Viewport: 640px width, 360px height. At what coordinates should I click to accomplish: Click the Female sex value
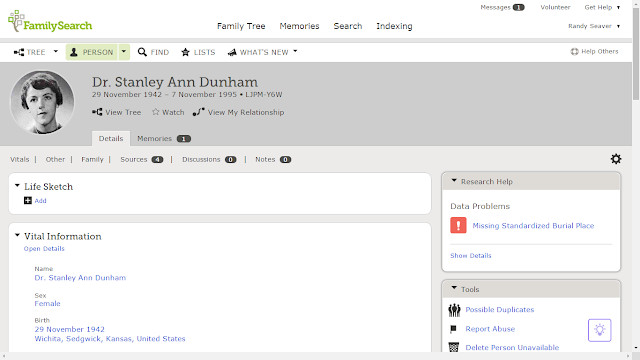click(47, 303)
